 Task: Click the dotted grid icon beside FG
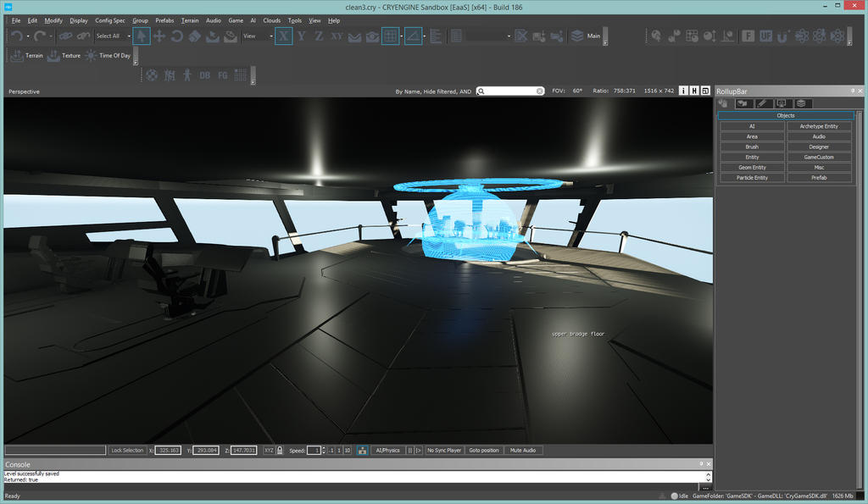pos(240,75)
